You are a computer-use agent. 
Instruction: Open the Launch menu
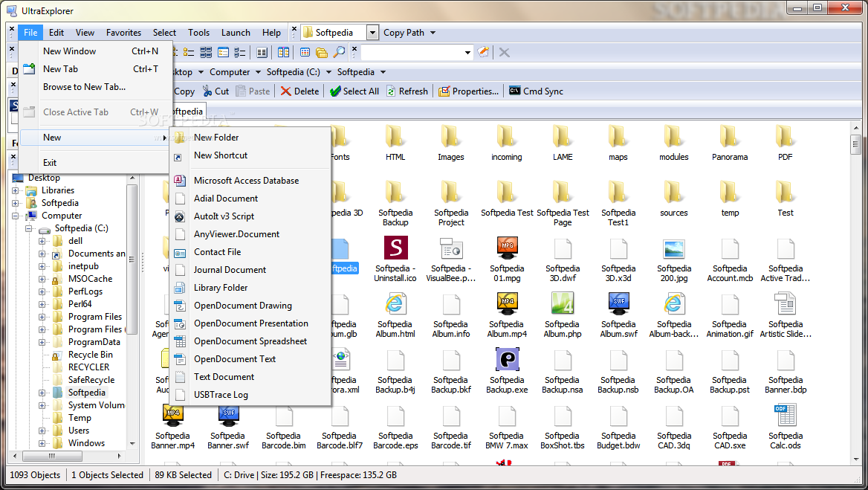[236, 33]
